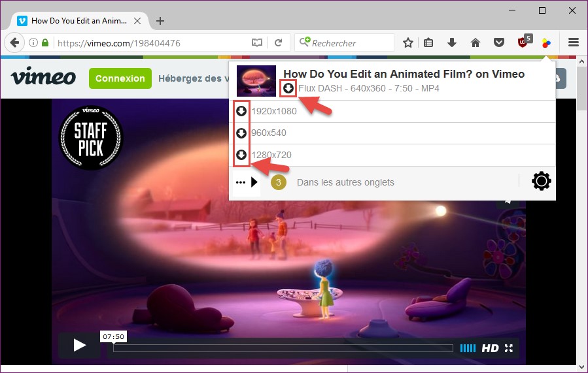Screen dimensions: 588x373
Task: Show bookmarks list icon
Action: (428, 42)
